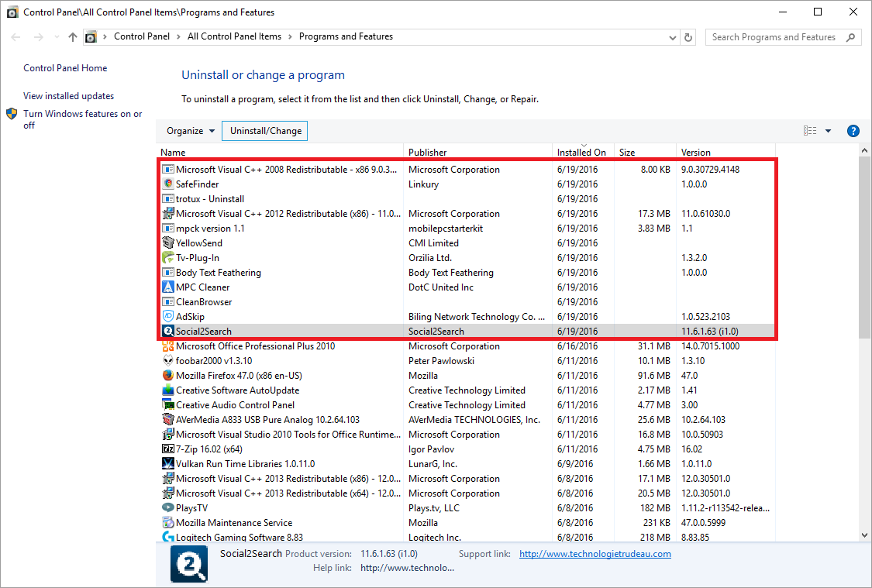The height and width of the screenshot is (588, 872).
Task: Click the Mozilla Firefox 47.0 icon
Action: pyautogui.click(x=168, y=376)
